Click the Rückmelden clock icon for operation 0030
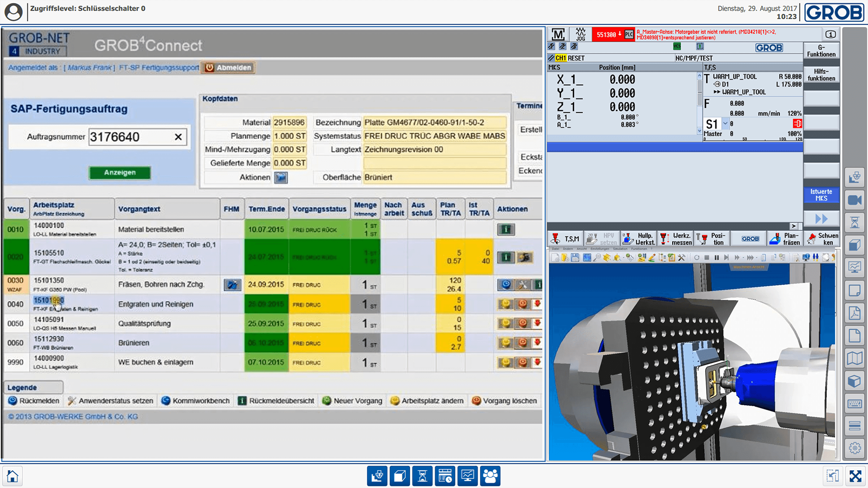The height and width of the screenshot is (488, 868). point(506,285)
